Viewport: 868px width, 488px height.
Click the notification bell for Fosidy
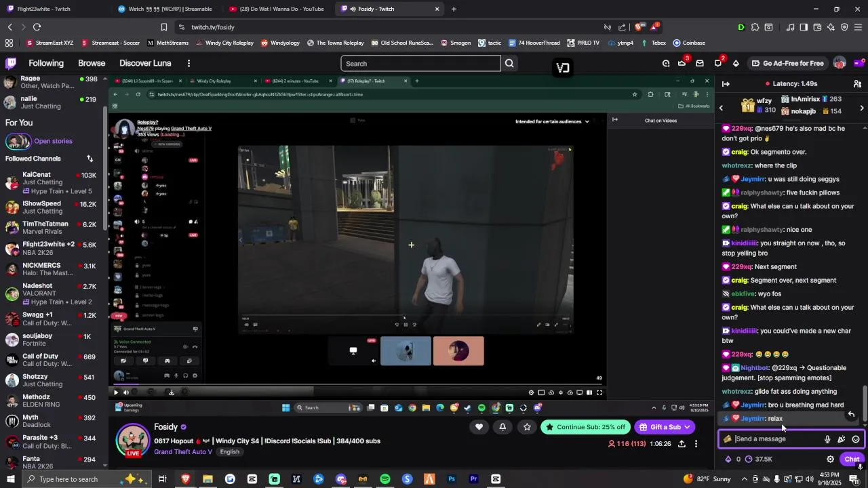[x=502, y=427]
